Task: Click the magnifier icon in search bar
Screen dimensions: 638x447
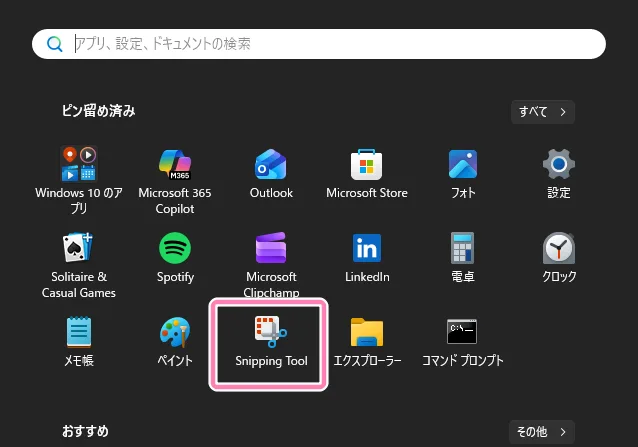Action: tap(54, 44)
